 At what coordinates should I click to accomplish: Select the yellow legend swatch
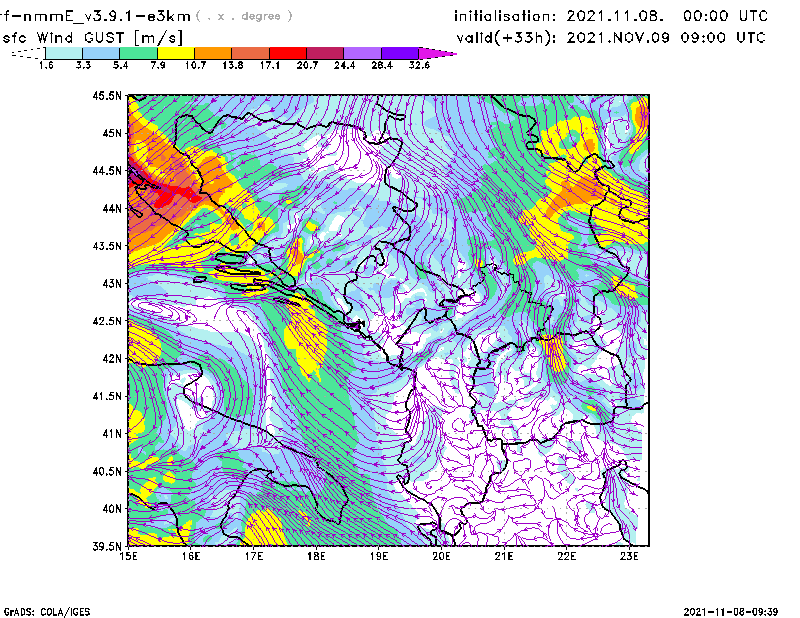(176, 53)
